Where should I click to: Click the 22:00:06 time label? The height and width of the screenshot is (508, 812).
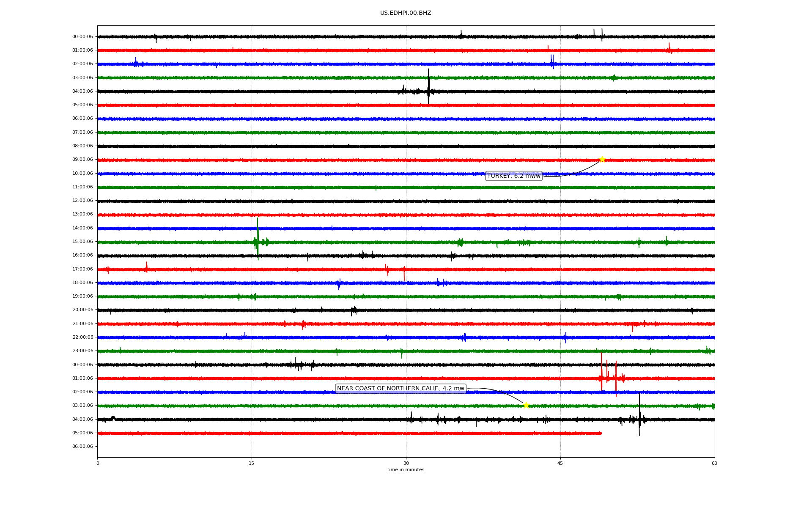tap(82, 337)
